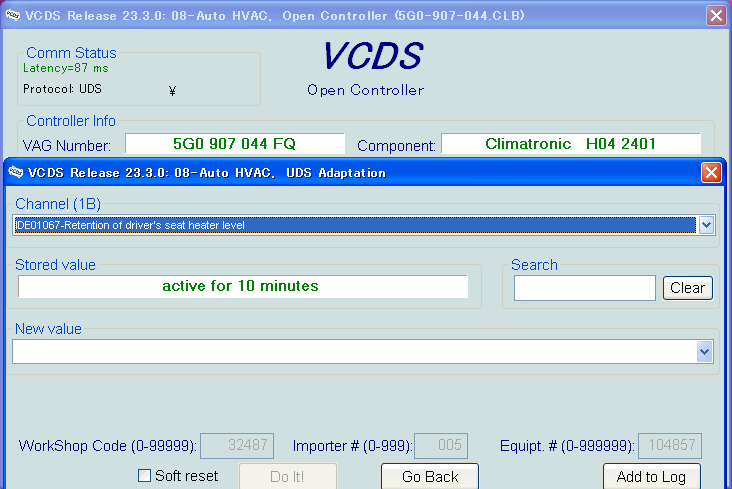Click the Equipment number field showing 104857

pyautogui.click(x=670, y=446)
